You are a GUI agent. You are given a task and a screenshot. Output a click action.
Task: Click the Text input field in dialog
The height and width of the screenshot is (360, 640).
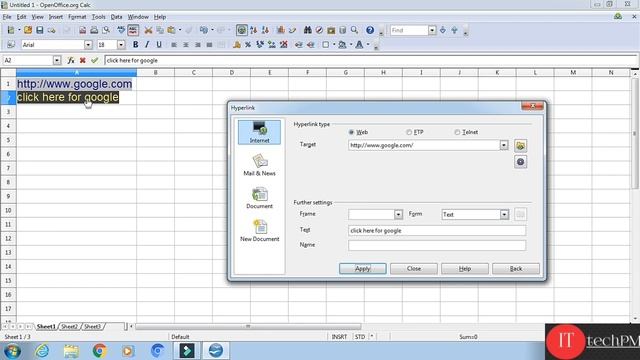coord(437,231)
